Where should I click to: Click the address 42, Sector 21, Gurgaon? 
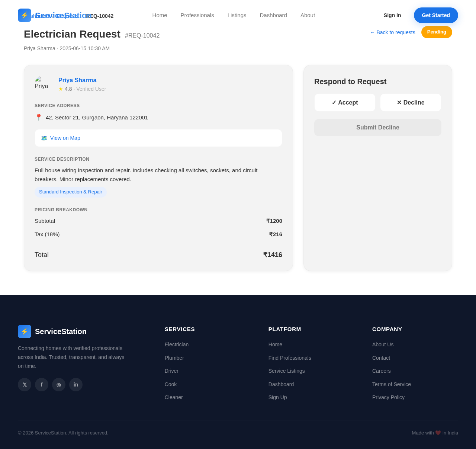tap(97, 118)
